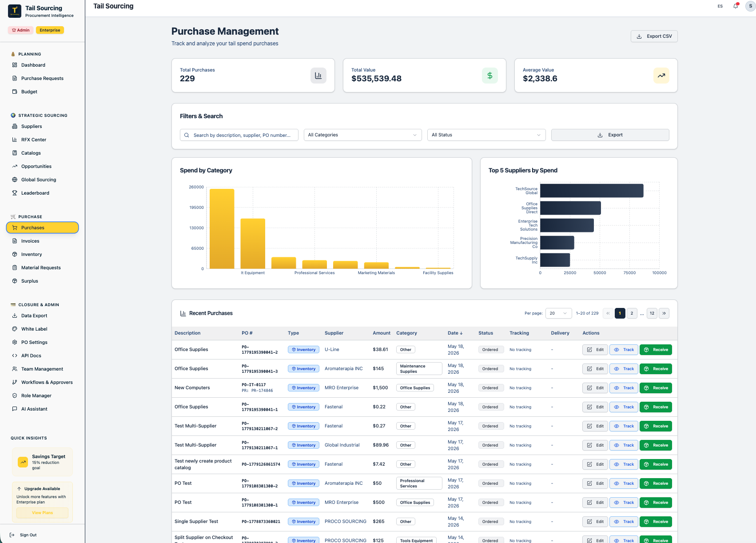This screenshot has height=543, width=756.
Task: Click the White Label palette icon
Action: tap(15, 329)
